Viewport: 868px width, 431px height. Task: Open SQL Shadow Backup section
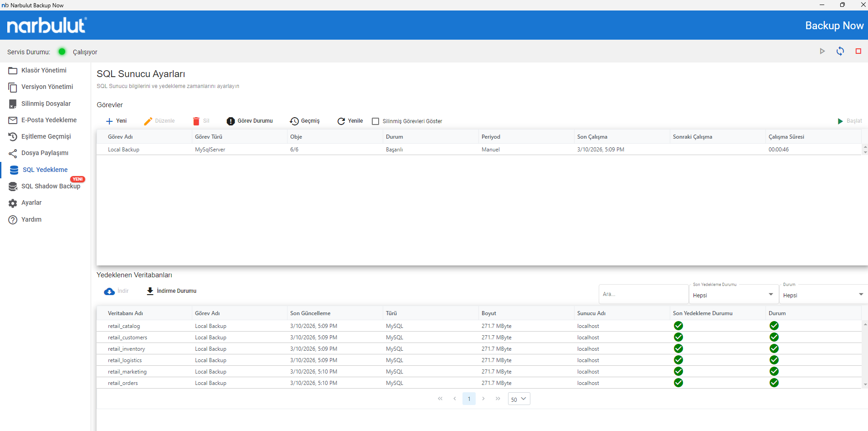pos(51,186)
